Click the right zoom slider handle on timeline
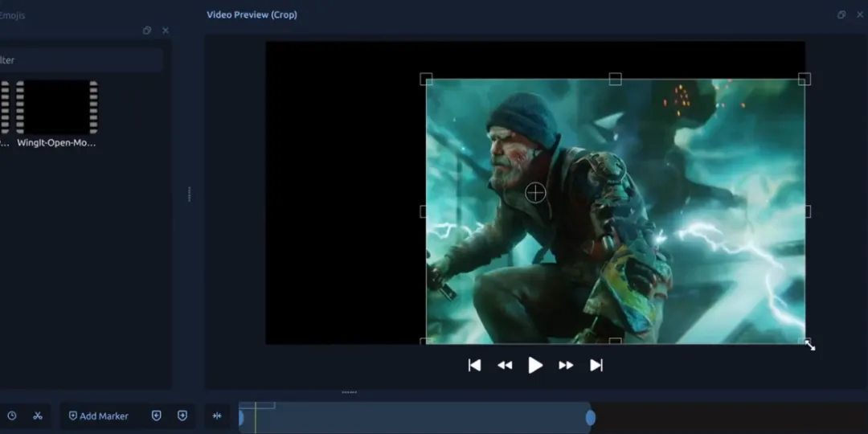The image size is (868, 434). (591, 417)
